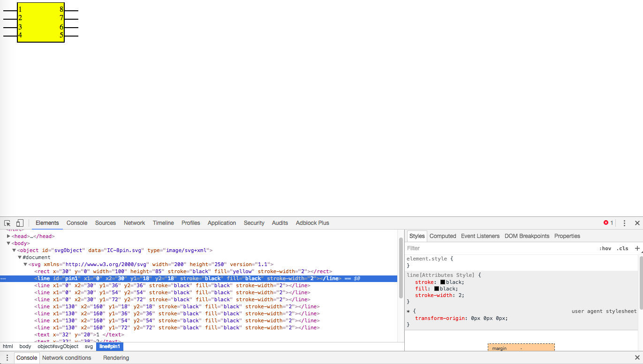
Task: Open the DevTools customize three-dot menu
Action: click(x=624, y=223)
